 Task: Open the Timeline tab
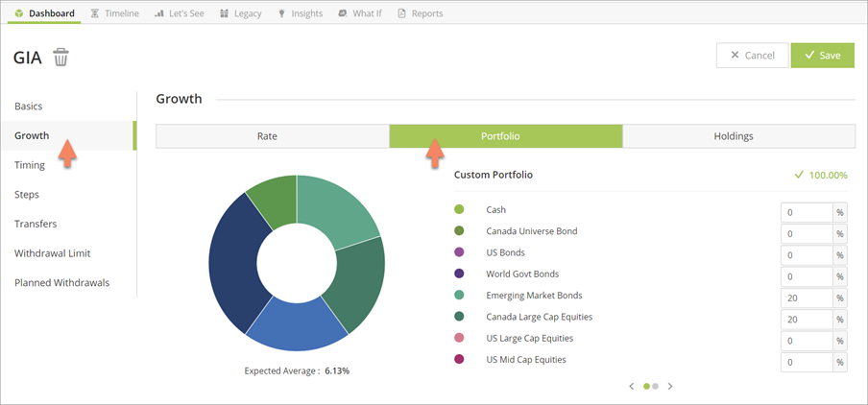pyautogui.click(x=114, y=13)
